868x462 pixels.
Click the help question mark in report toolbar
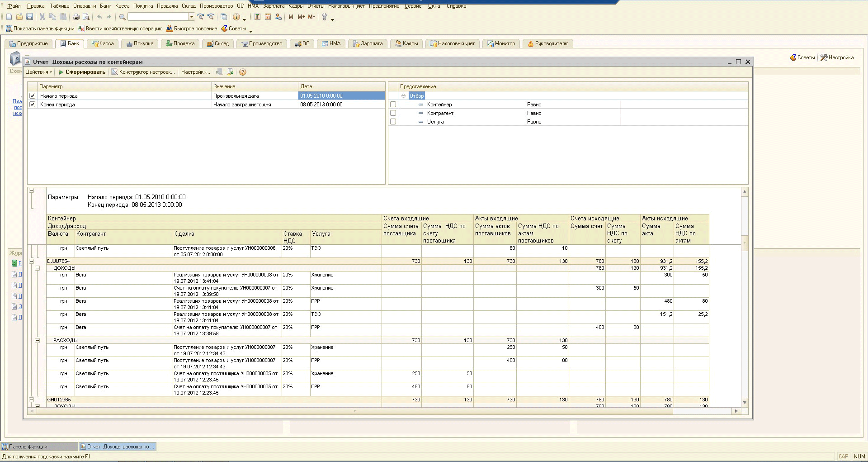[243, 72]
